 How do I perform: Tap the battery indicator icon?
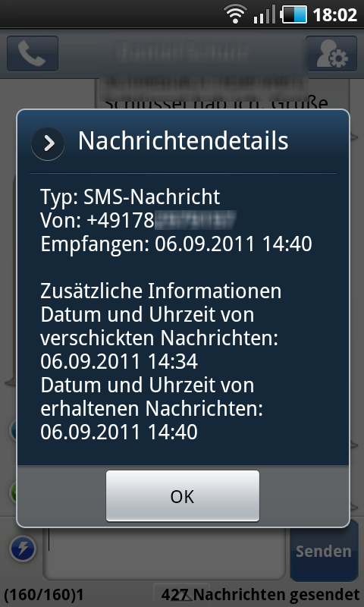294,14
